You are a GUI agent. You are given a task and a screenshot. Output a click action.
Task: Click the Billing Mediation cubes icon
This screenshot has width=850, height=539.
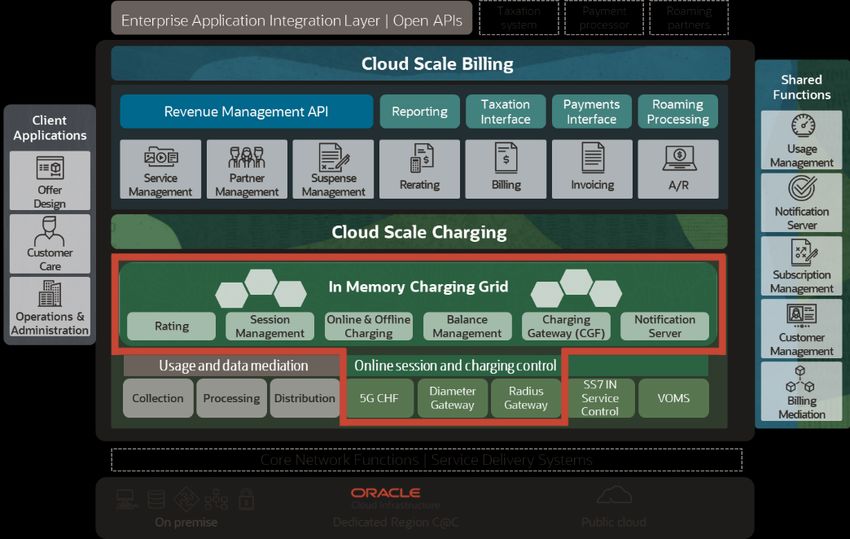(800, 379)
